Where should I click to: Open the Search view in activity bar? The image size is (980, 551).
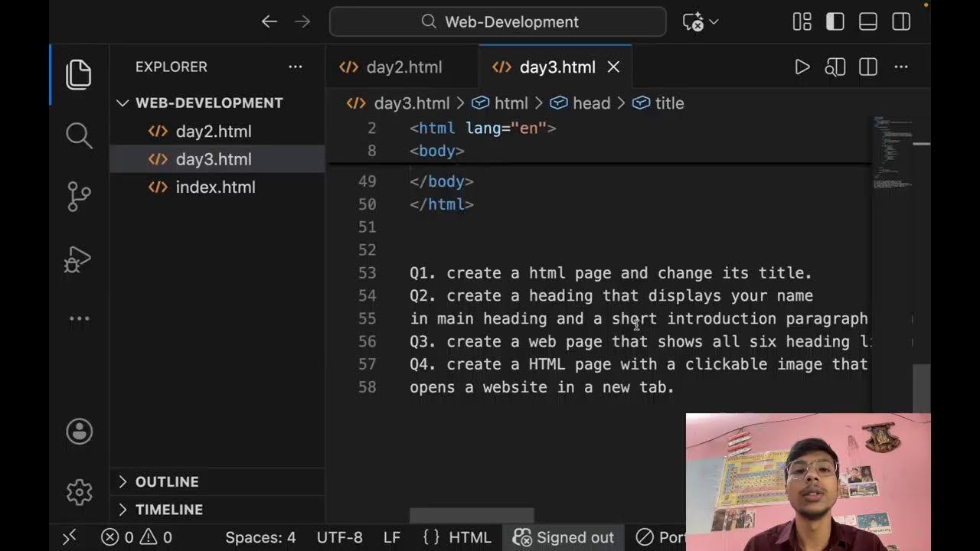pyautogui.click(x=79, y=135)
